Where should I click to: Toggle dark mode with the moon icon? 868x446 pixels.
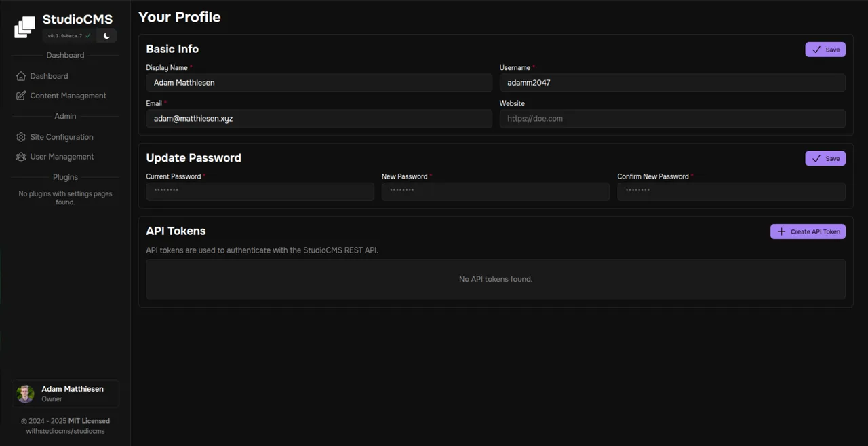[x=106, y=35]
